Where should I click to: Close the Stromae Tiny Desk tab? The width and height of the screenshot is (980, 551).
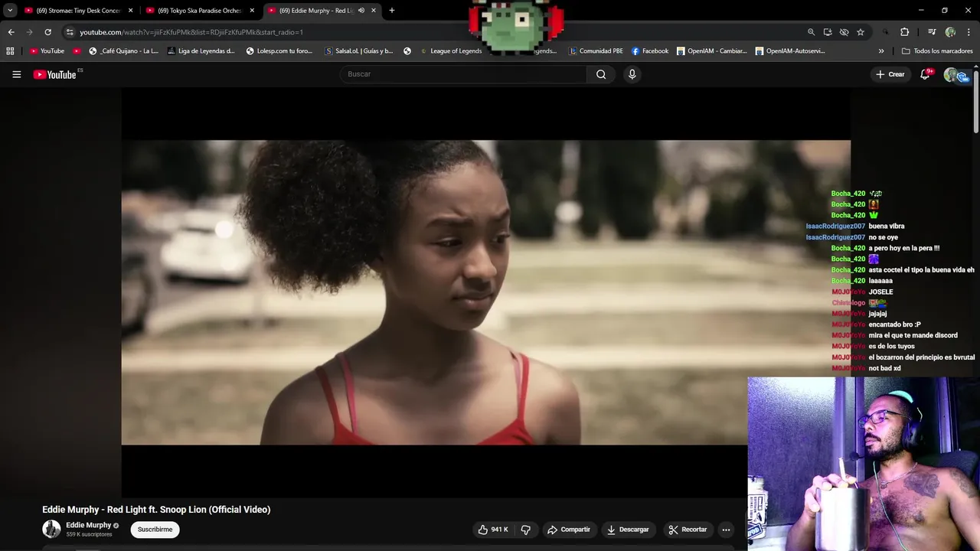(130, 11)
